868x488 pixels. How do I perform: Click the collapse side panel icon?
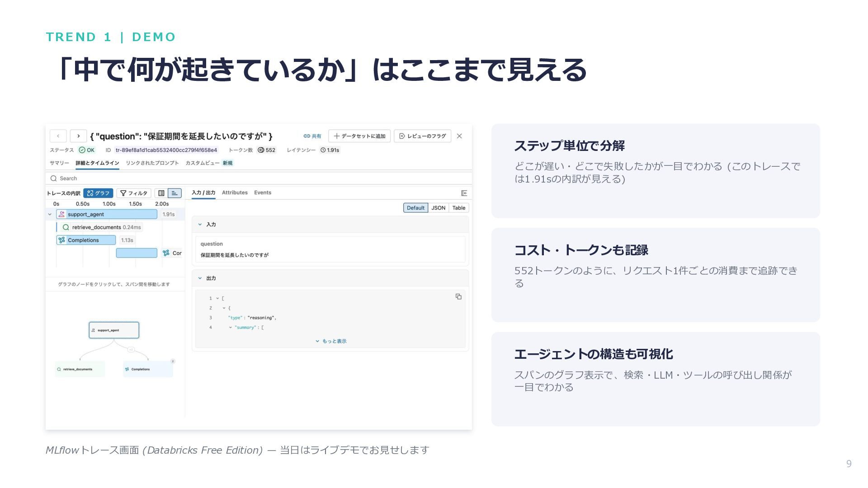464,193
